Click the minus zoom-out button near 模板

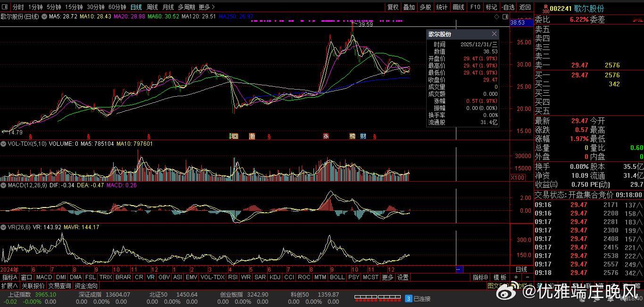(528, 277)
